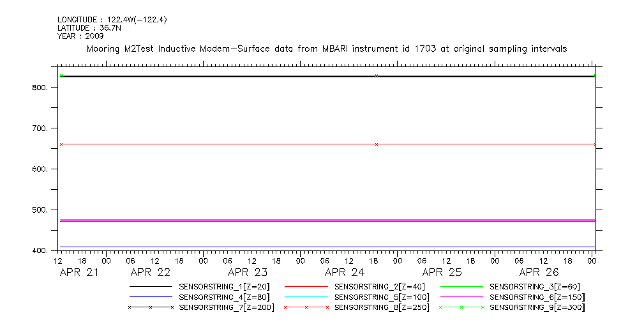Image resolution: width=644 pixels, height=322 pixels.
Task: Select the APR 24 date label
Action: [345, 272]
